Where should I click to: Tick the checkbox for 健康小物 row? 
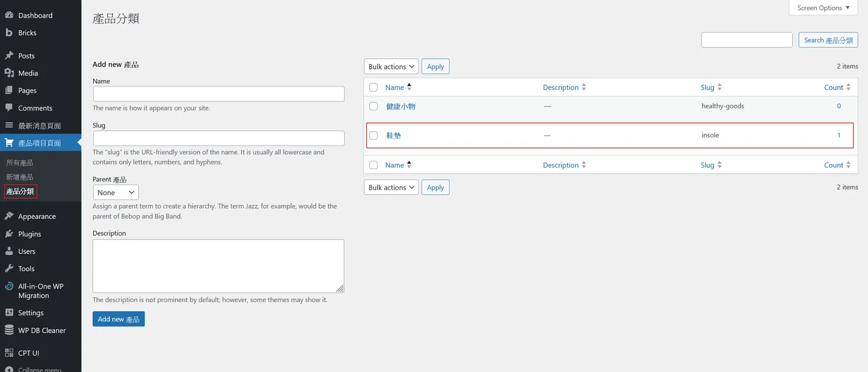(x=374, y=107)
